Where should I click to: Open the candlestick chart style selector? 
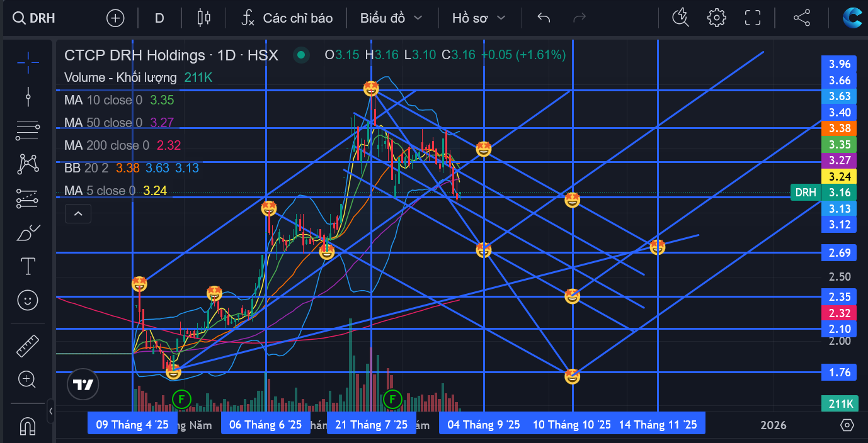(203, 18)
